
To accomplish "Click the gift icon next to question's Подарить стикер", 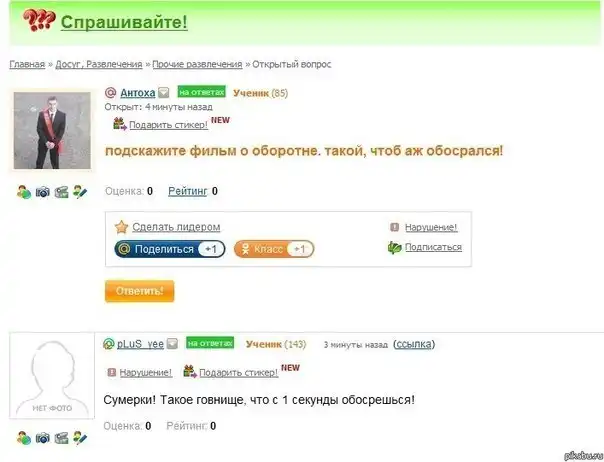I will pyautogui.click(x=119, y=124).
